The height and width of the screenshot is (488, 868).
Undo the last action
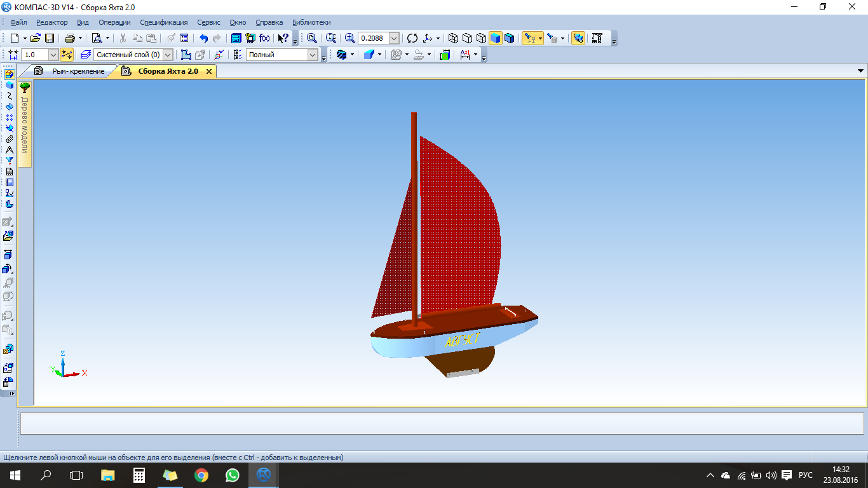(203, 38)
